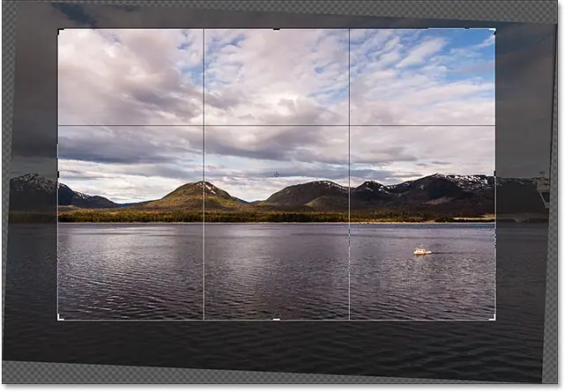This screenshot has width=565, height=392.
Task: Click the white boat on the water
Action: 422,252
